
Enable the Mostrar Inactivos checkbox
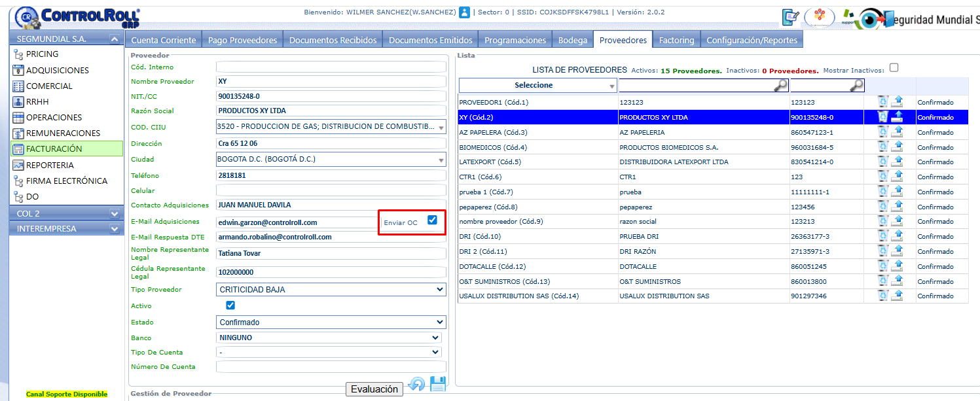[894, 68]
